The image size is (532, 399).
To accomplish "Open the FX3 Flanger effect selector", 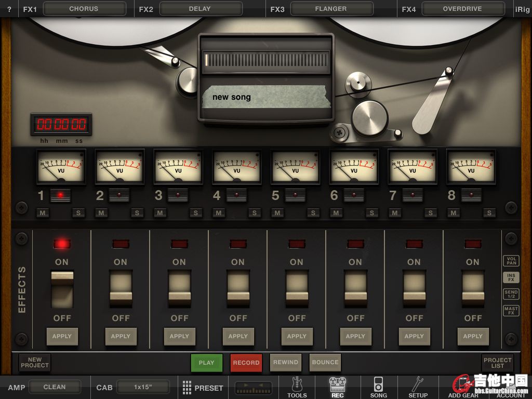I will coord(332,9).
